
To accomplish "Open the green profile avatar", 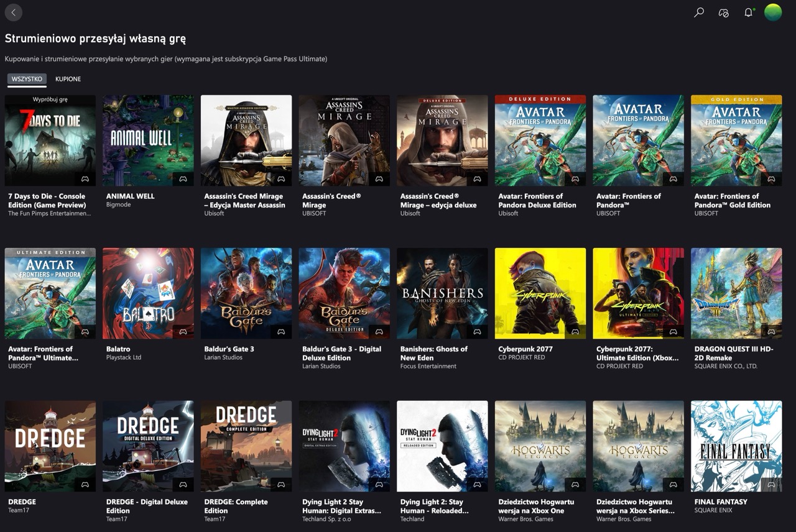I will point(773,12).
